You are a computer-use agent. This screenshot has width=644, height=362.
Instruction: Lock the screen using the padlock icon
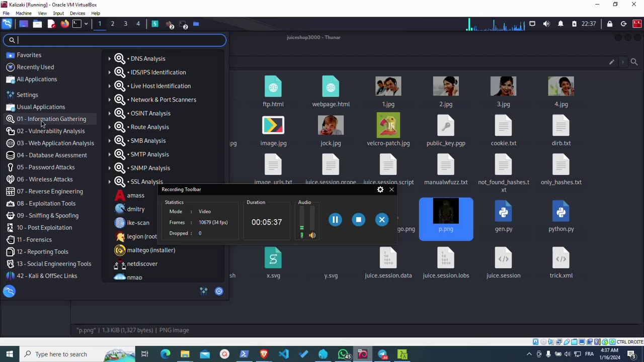pyautogui.click(x=610, y=24)
